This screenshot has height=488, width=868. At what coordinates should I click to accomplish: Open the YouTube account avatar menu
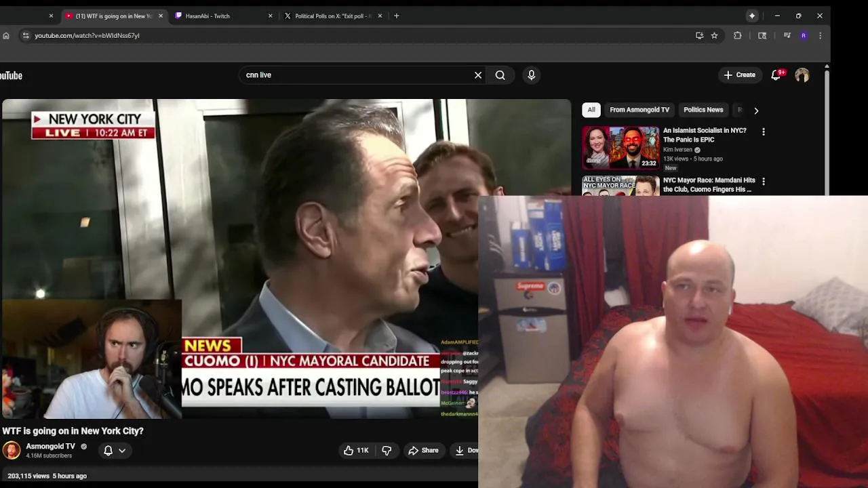point(802,75)
